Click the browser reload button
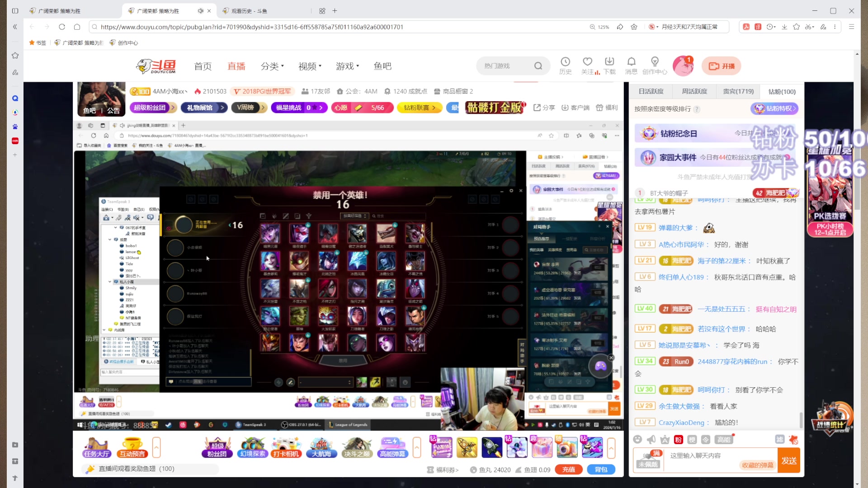 (x=62, y=27)
